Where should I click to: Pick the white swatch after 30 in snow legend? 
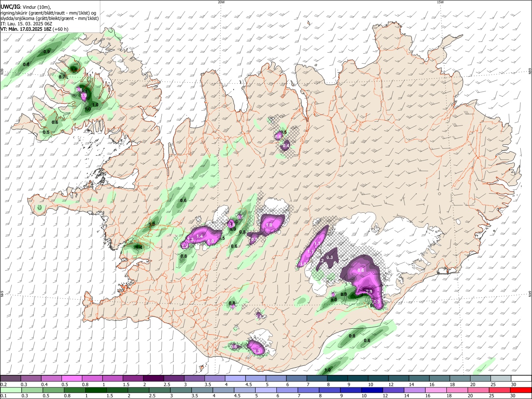(522, 378)
